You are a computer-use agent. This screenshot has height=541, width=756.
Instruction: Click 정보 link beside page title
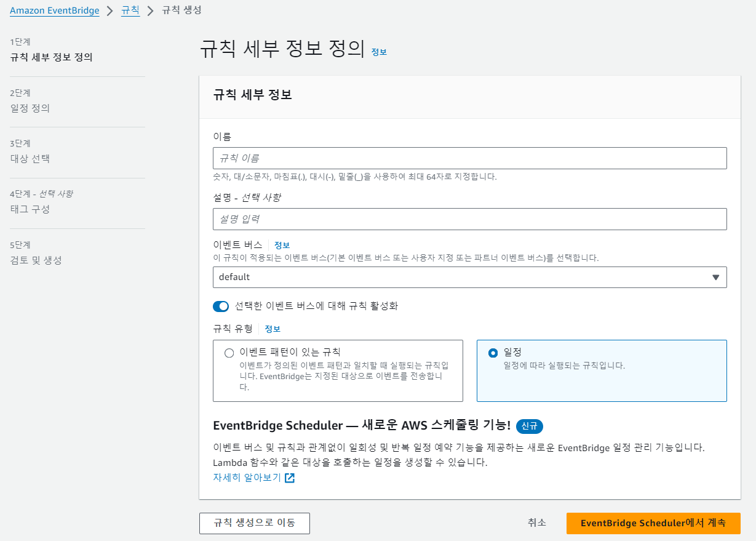tap(379, 52)
